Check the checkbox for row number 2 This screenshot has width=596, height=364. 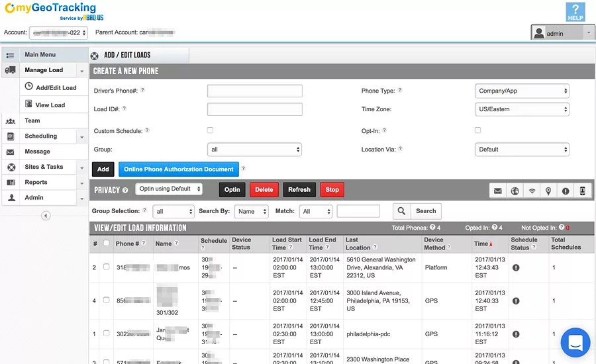click(x=107, y=267)
